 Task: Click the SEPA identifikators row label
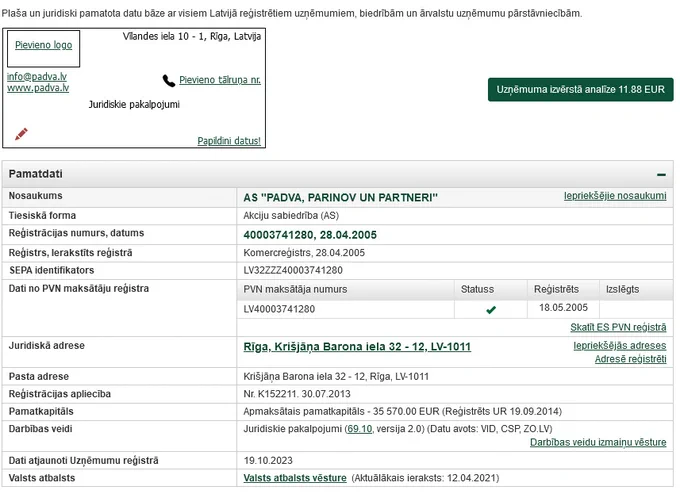52,271
